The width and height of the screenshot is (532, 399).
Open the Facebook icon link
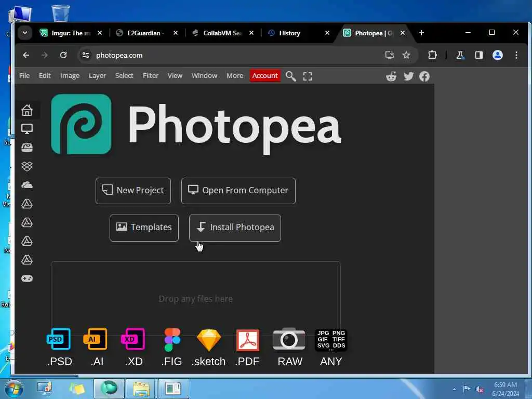(424, 76)
